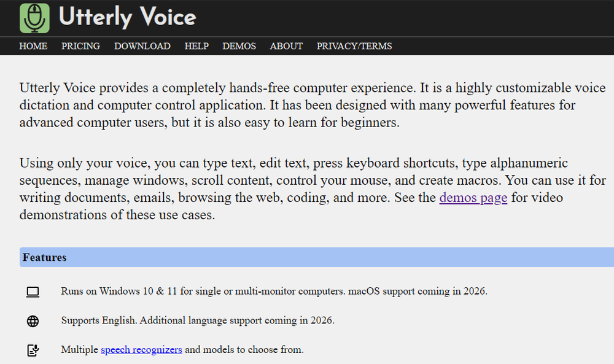Click the paragraph starting 'Utterly Voice provides'
This screenshot has height=364, width=614.
[x=313, y=105]
